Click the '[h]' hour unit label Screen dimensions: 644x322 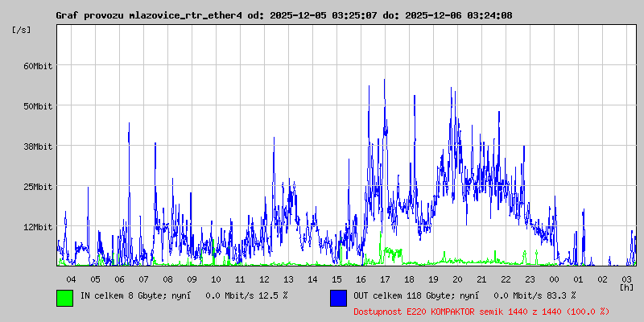tap(627, 287)
